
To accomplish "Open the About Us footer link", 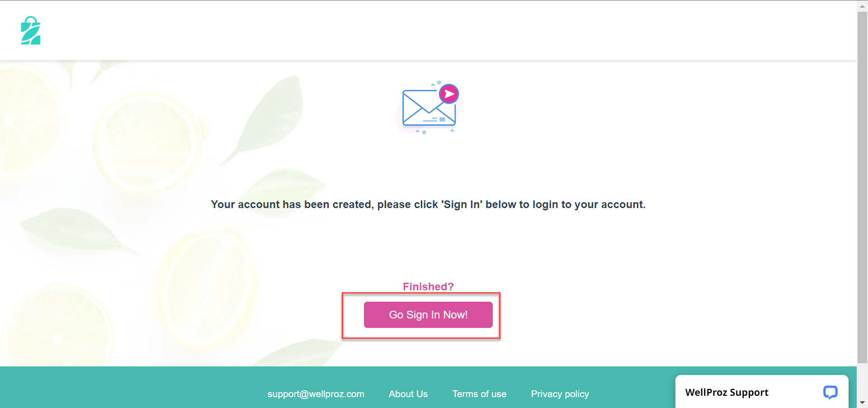I will click(408, 394).
